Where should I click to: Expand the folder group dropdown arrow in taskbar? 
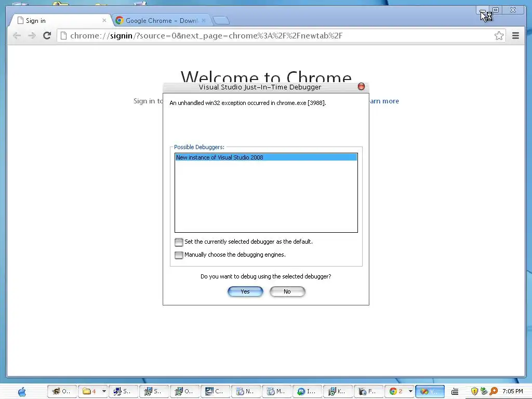104,392
